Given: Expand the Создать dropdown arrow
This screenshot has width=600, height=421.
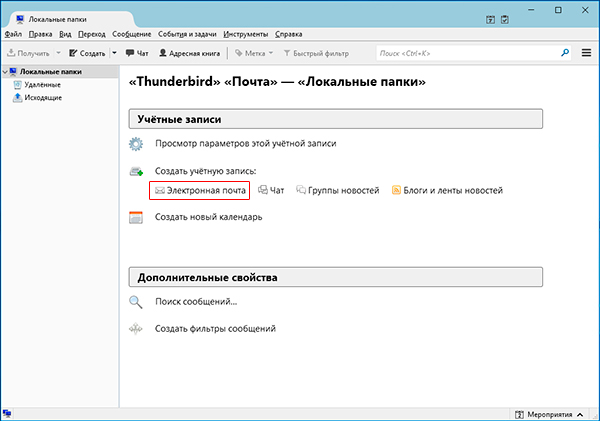Looking at the screenshot, I should click(114, 53).
